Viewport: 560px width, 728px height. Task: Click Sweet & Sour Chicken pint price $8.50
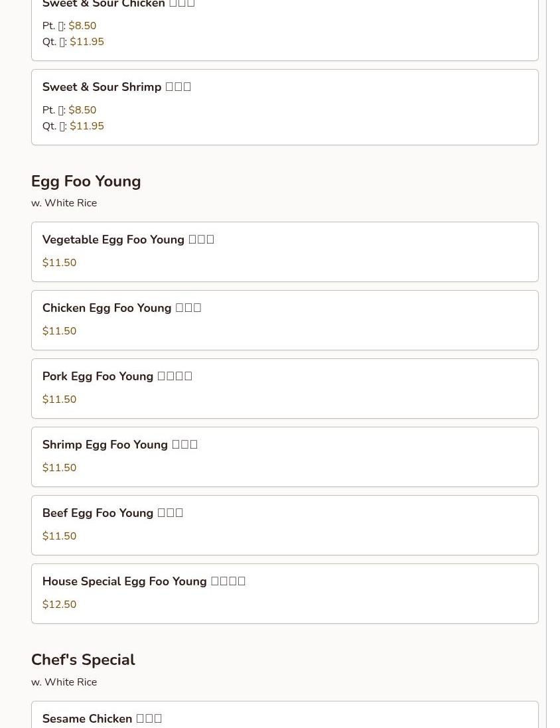[x=82, y=26]
